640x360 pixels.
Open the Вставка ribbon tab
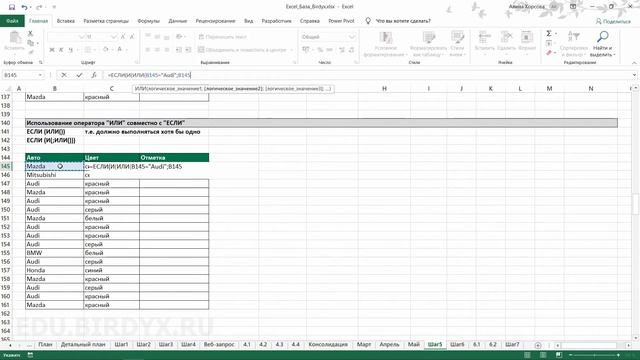(65, 21)
